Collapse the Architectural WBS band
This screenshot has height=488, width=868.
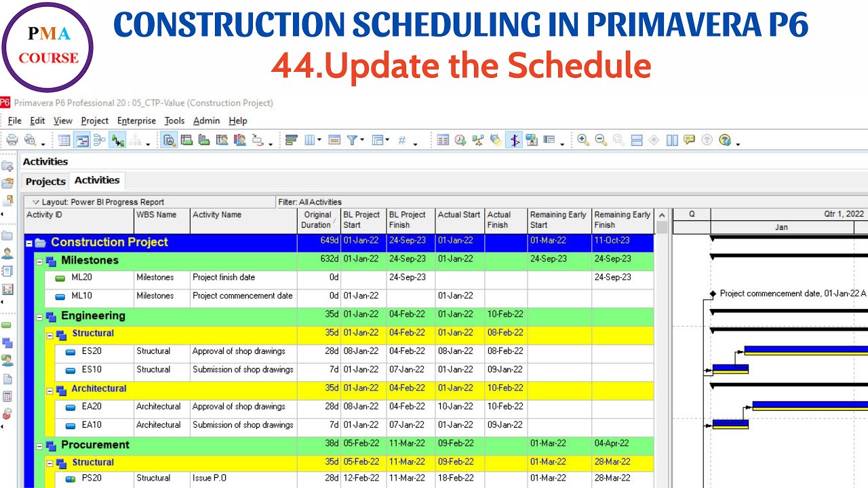tap(50, 390)
